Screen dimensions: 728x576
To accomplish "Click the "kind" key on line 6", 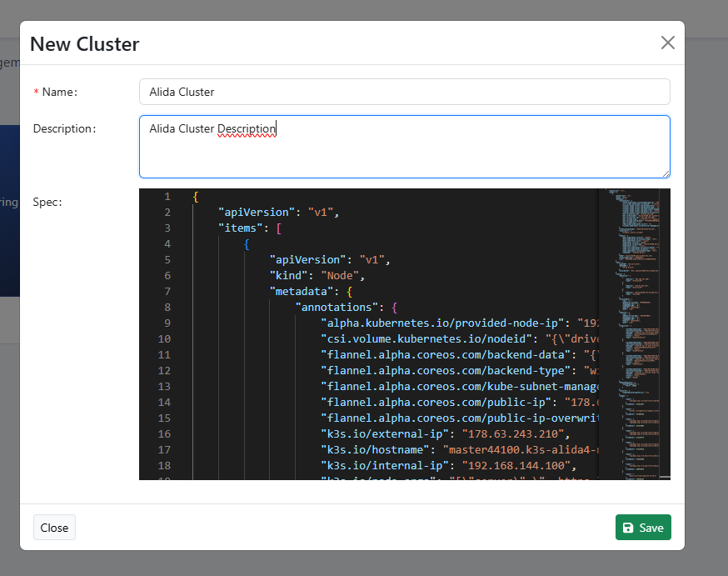I will point(289,275).
